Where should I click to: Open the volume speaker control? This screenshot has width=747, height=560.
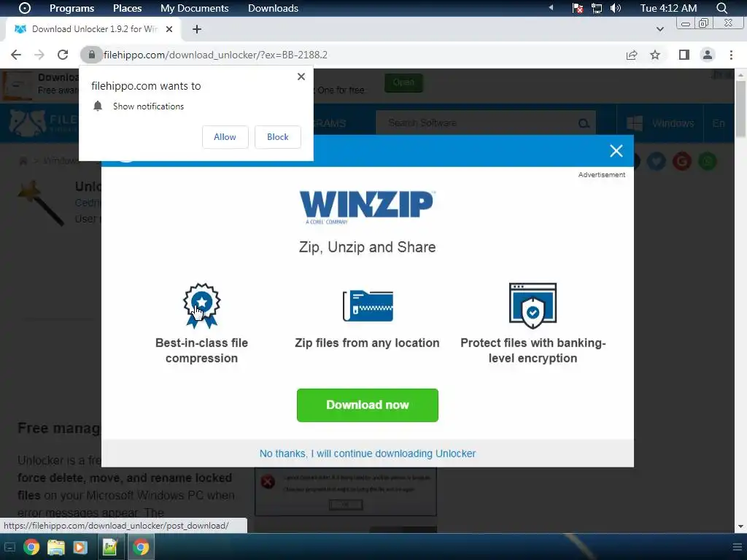(616, 8)
